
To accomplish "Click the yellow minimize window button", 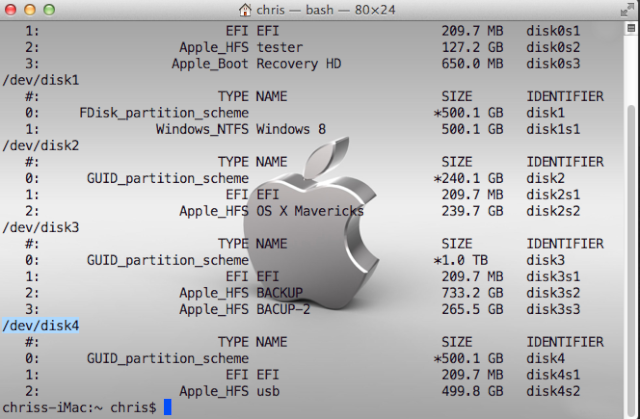I will point(30,9).
